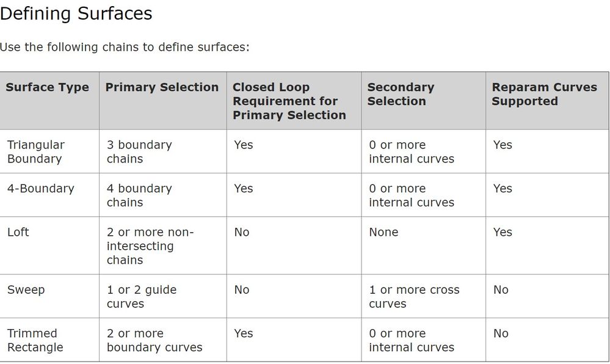610x364 pixels.
Task: Select the '4 boundary chains' cell
Action: click(x=139, y=195)
